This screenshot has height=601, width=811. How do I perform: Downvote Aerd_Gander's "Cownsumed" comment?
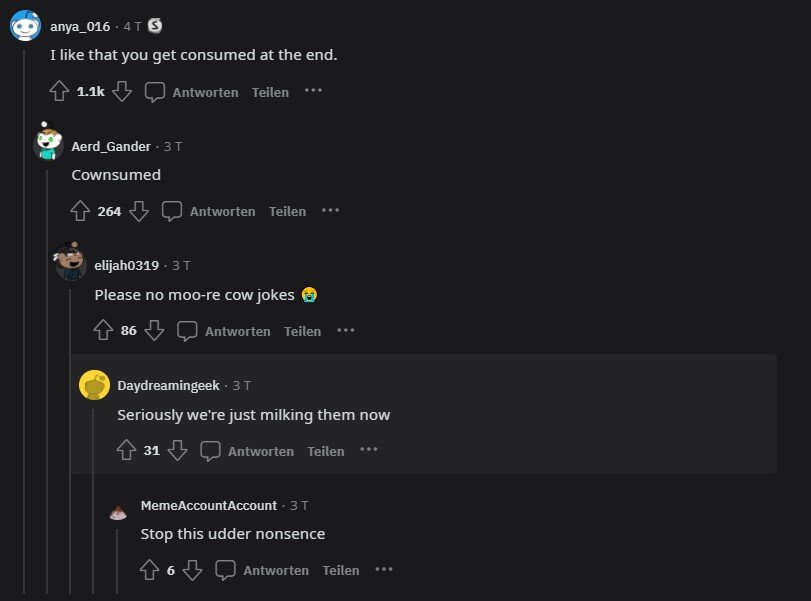coord(139,211)
